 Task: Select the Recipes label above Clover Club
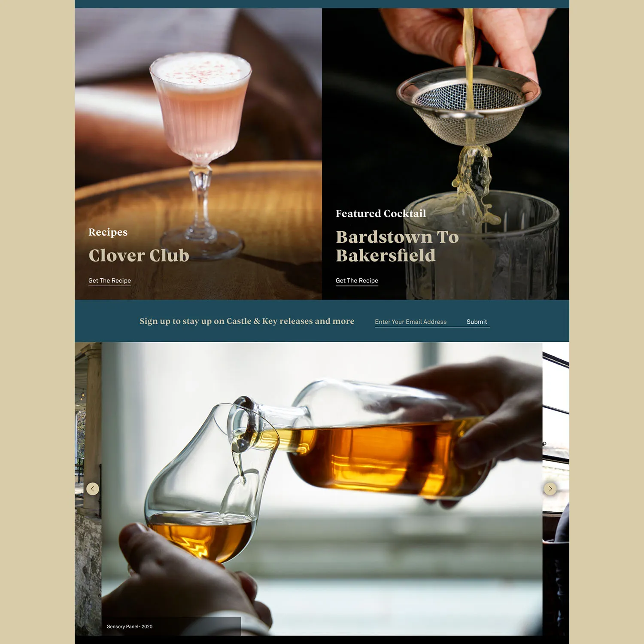pyautogui.click(x=108, y=232)
